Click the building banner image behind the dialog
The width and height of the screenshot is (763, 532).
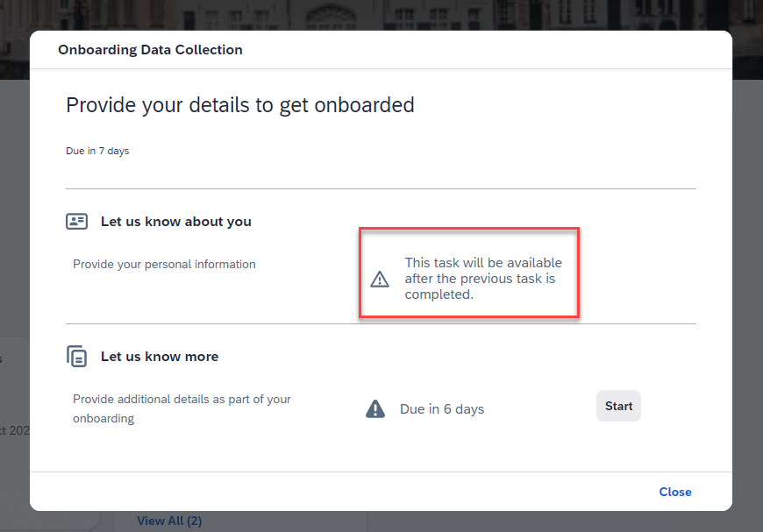pyautogui.click(x=381, y=15)
